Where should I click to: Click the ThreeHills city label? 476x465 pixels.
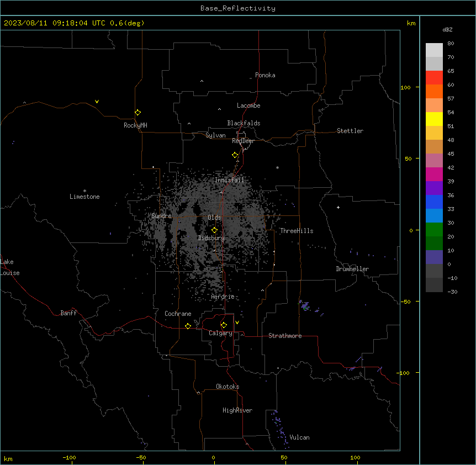[297, 231]
